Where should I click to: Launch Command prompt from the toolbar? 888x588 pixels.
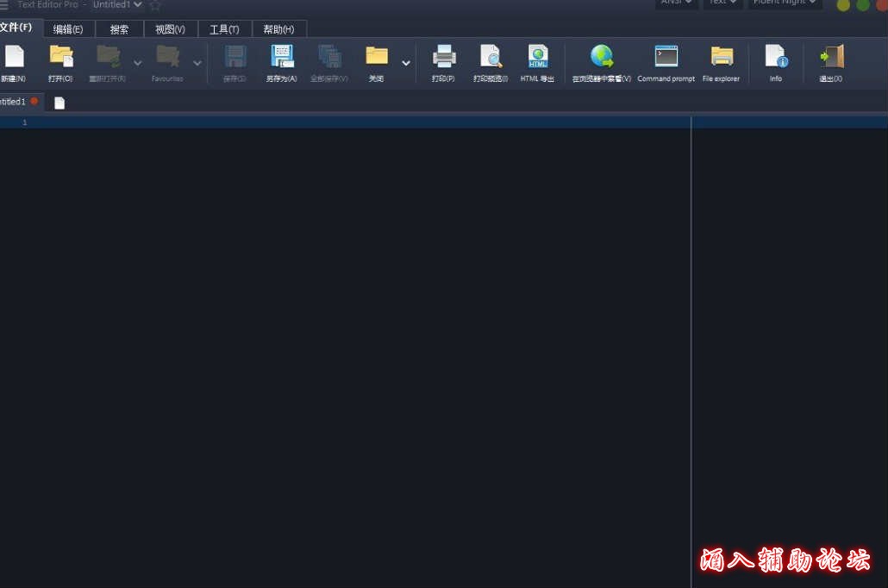coord(666,57)
